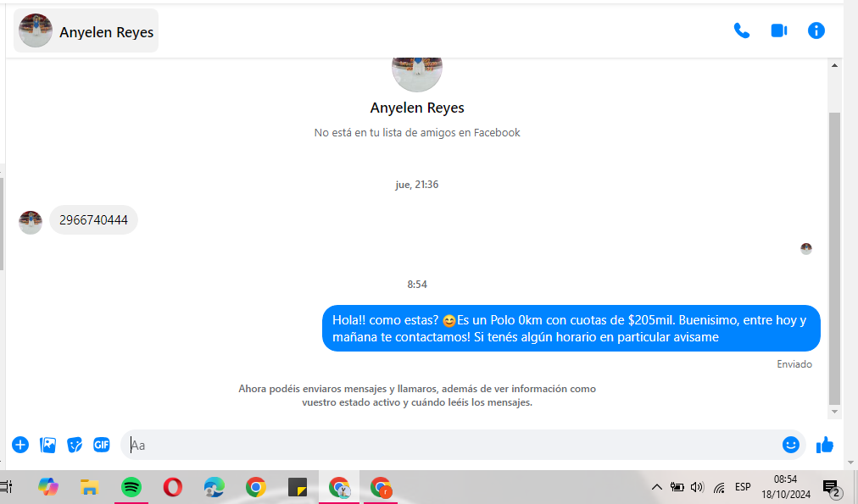The height and width of the screenshot is (504, 858).
Task: Open the Windows notification center
Action: [831, 487]
